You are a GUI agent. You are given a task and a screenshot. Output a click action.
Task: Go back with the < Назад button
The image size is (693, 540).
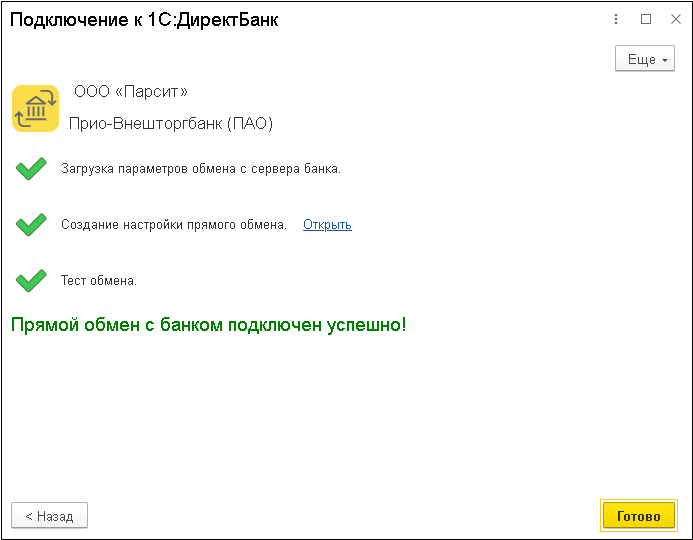point(50,515)
